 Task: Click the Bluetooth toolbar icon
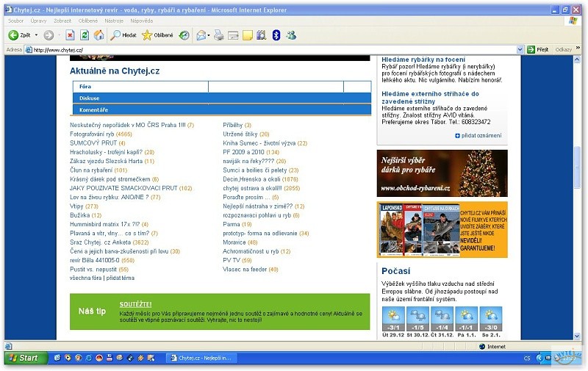coord(276,35)
